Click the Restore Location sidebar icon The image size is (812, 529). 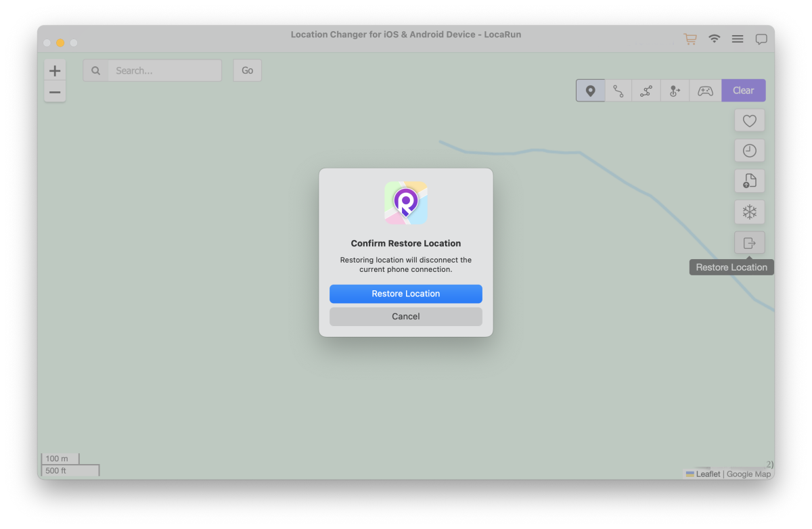pos(749,242)
